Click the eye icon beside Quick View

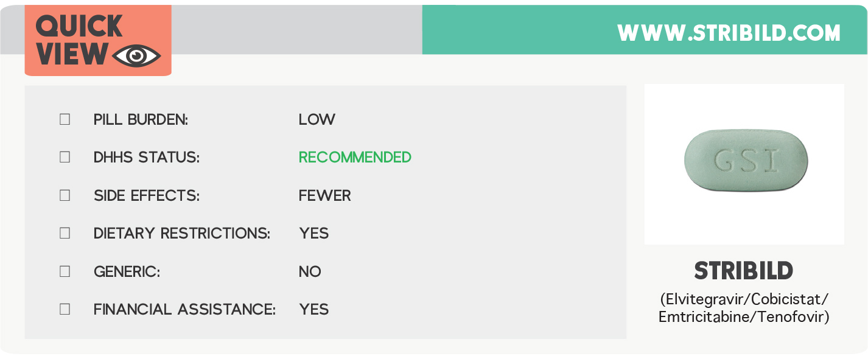pos(137,56)
